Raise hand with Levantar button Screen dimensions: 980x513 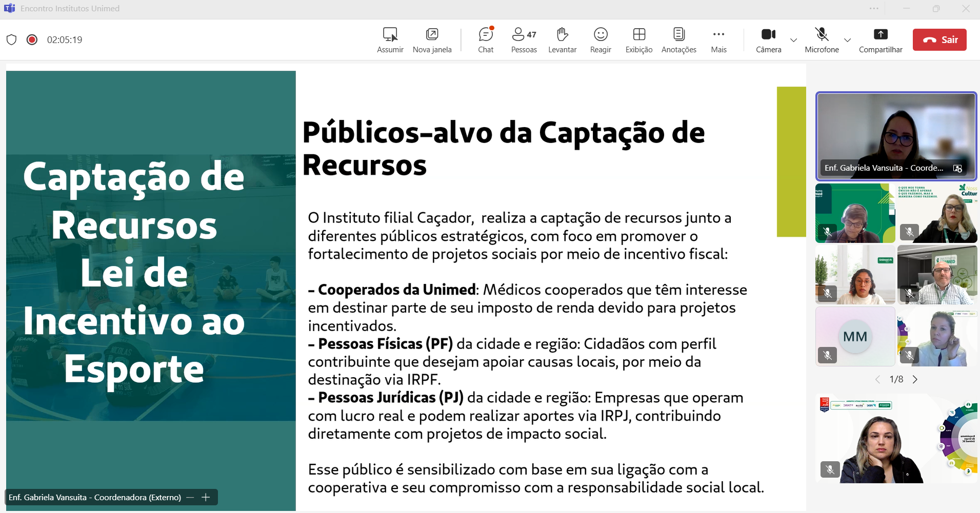562,39
